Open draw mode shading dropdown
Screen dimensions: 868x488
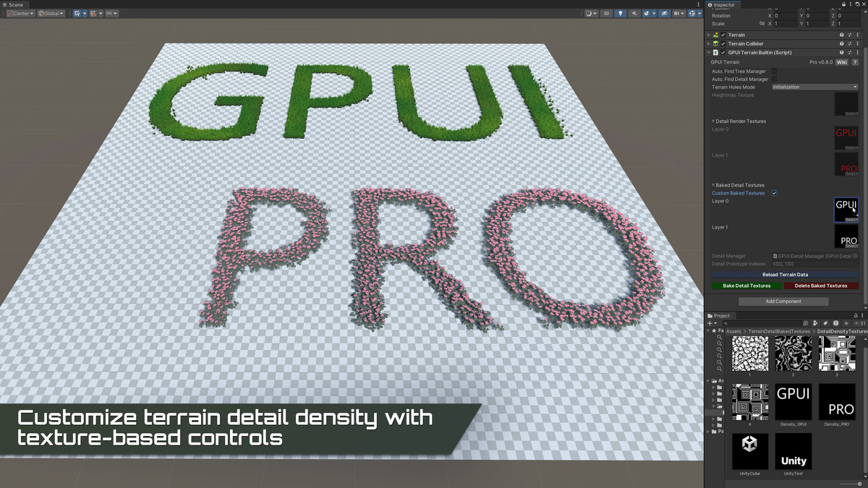tap(590, 13)
